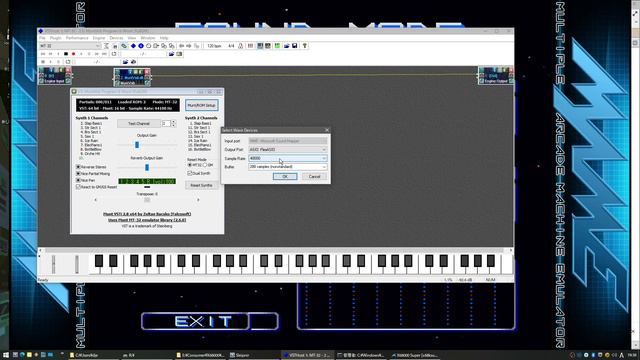
Task: Toggle the Reverse Stereo checkbox
Action: (78, 167)
